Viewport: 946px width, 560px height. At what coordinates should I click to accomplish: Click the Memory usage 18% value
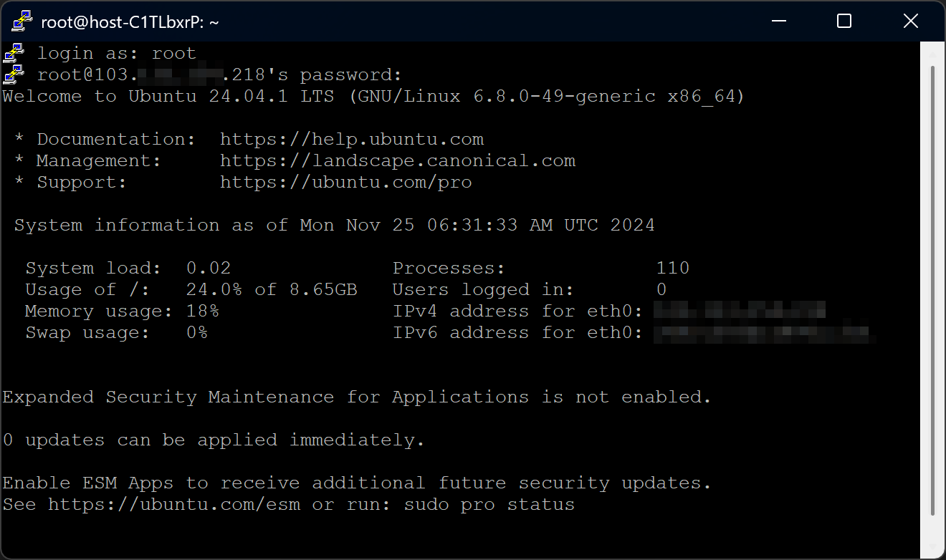coord(203,311)
